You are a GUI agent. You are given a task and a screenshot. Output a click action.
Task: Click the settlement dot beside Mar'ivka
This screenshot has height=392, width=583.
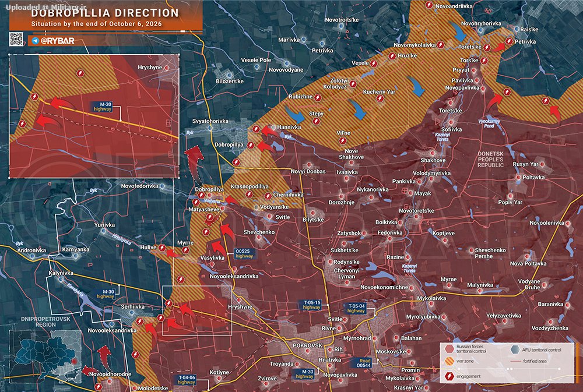click(304, 39)
